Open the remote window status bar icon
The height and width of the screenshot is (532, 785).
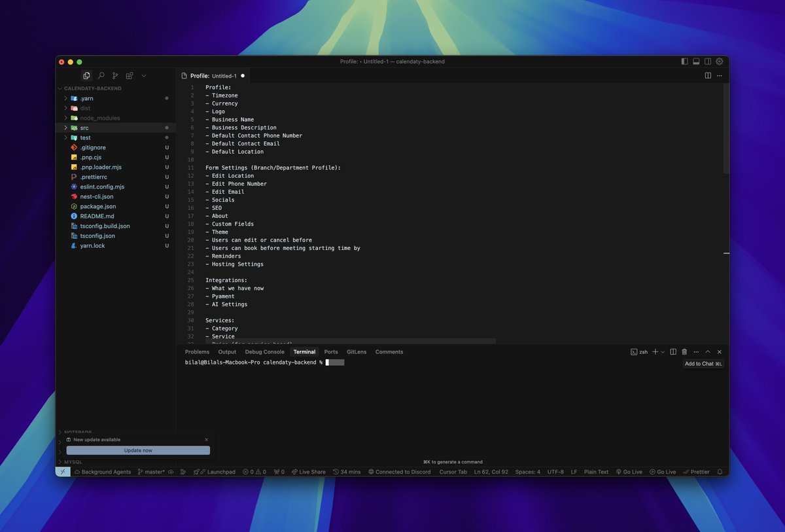(x=63, y=472)
